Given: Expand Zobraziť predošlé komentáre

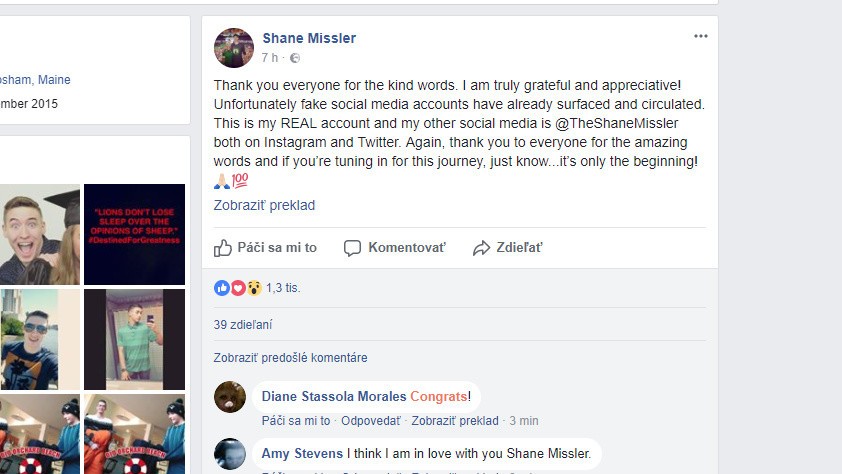Looking at the screenshot, I should coord(290,358).
